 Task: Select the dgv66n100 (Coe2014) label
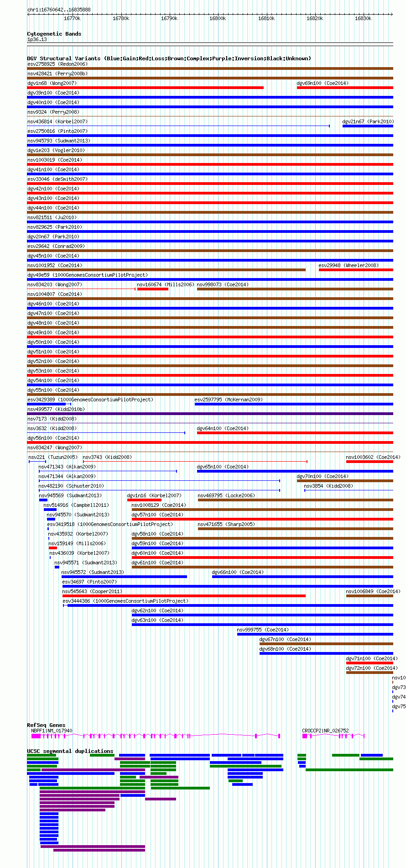point(238,573)
